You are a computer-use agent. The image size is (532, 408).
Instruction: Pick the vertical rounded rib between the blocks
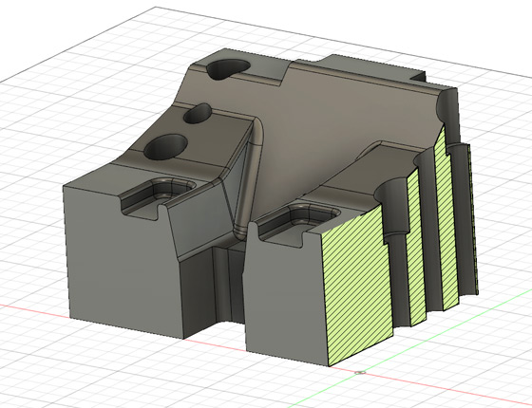[249, 179]
